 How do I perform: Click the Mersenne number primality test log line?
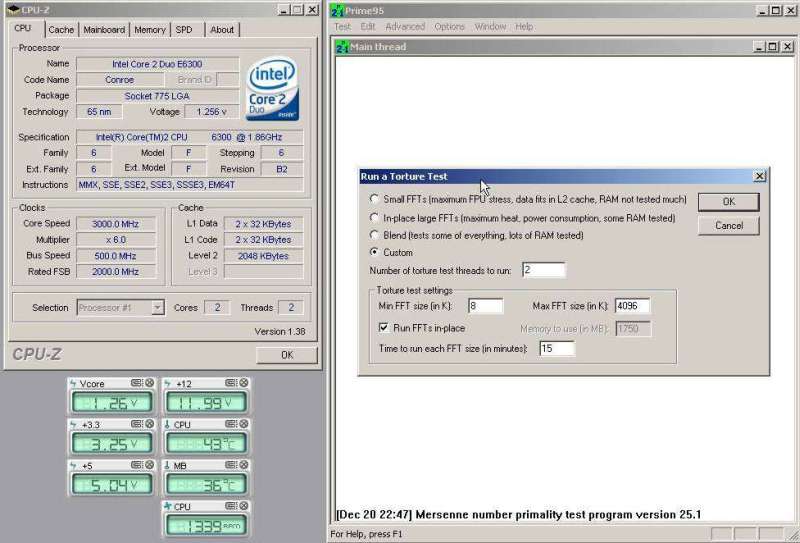(519, 514)
